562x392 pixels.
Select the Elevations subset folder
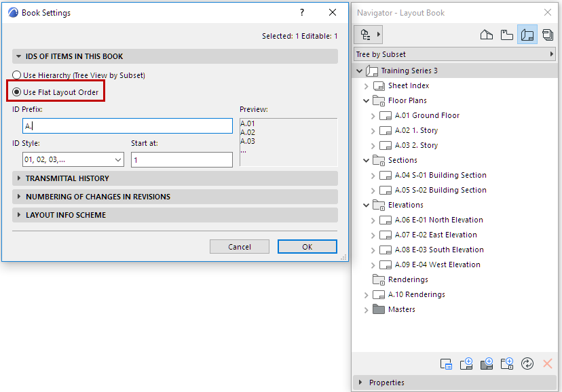coord(398,205)
